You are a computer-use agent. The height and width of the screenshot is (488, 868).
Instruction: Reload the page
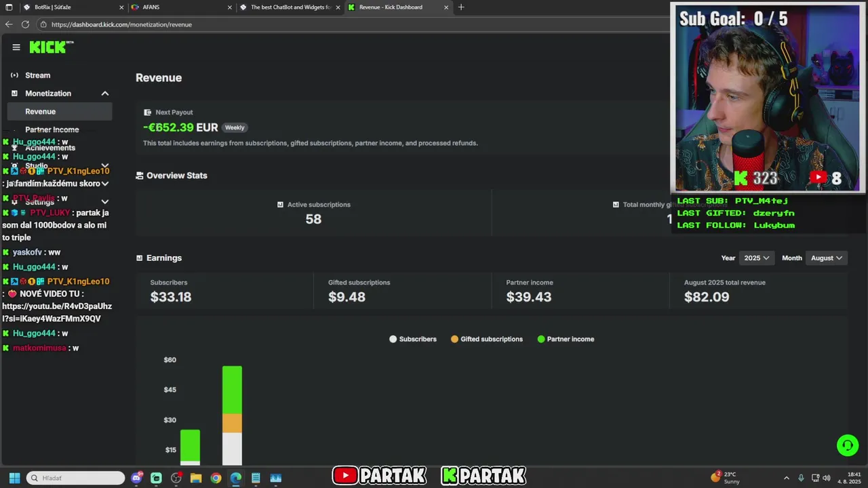(25, 24)
